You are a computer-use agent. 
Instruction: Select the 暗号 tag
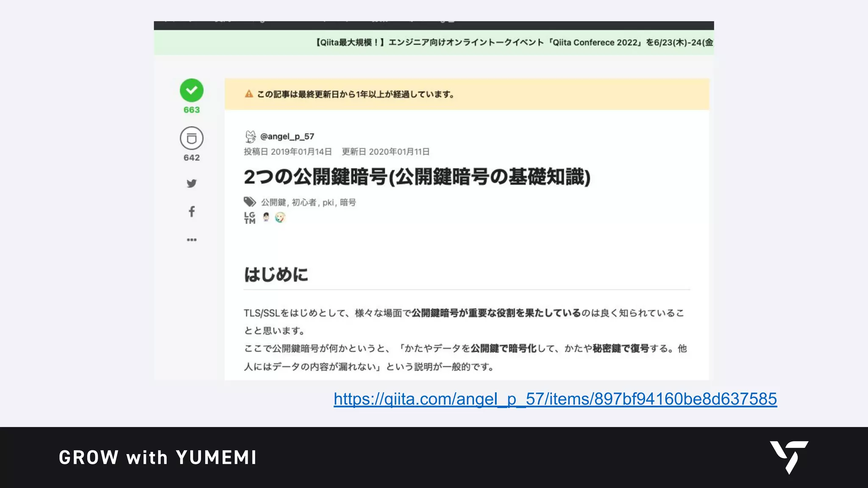coord(348,202)
